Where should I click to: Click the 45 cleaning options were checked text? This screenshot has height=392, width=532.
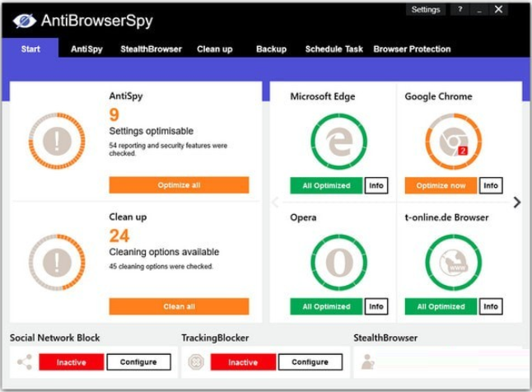point(161,267)
